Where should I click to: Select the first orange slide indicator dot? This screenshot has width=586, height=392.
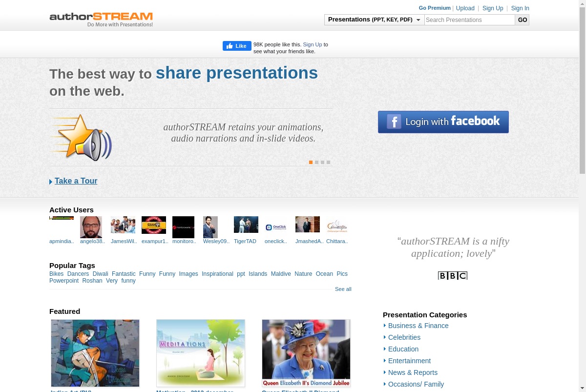pos(311,162)
